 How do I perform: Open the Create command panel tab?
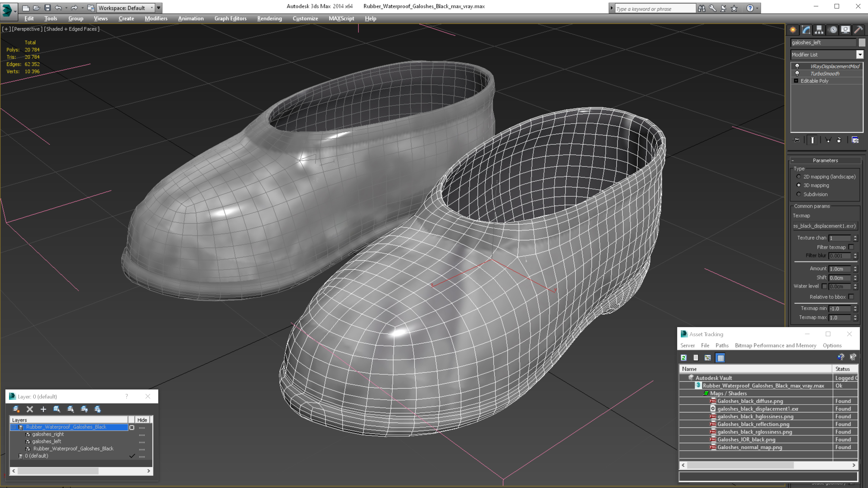[x=793, y=30]
